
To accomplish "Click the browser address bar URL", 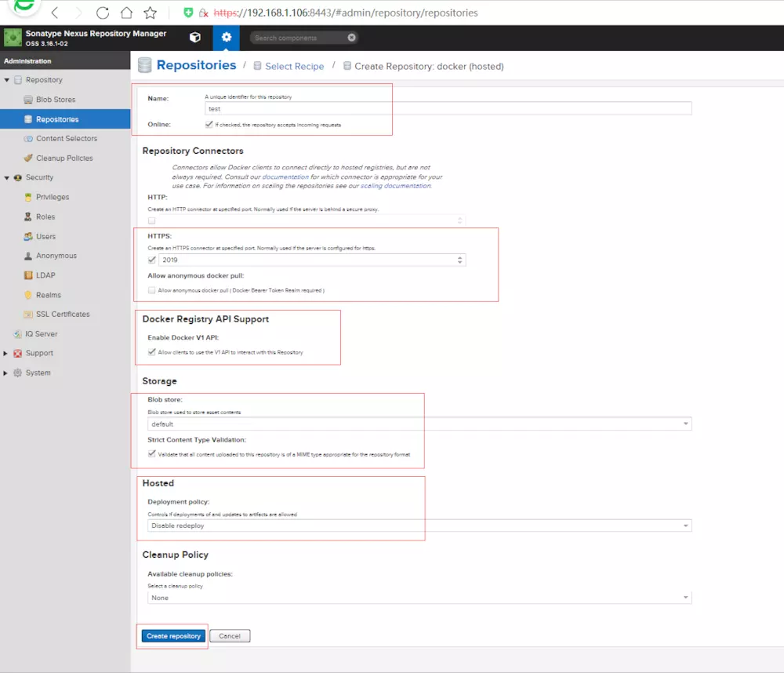I will (346, 13).
